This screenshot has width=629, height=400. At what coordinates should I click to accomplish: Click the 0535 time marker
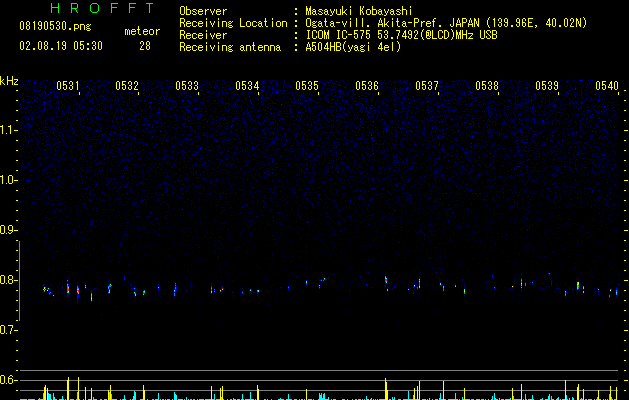click(x=307, y=85)
